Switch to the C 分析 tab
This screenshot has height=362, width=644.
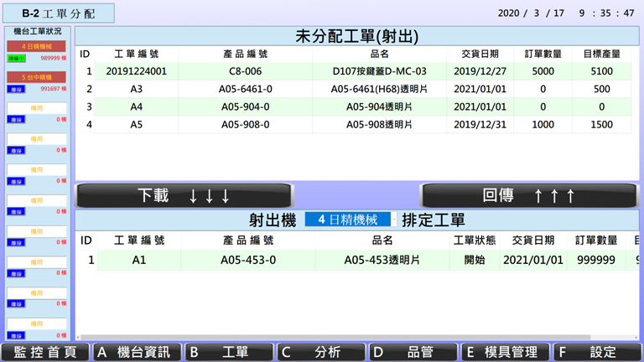pos(321,352)
